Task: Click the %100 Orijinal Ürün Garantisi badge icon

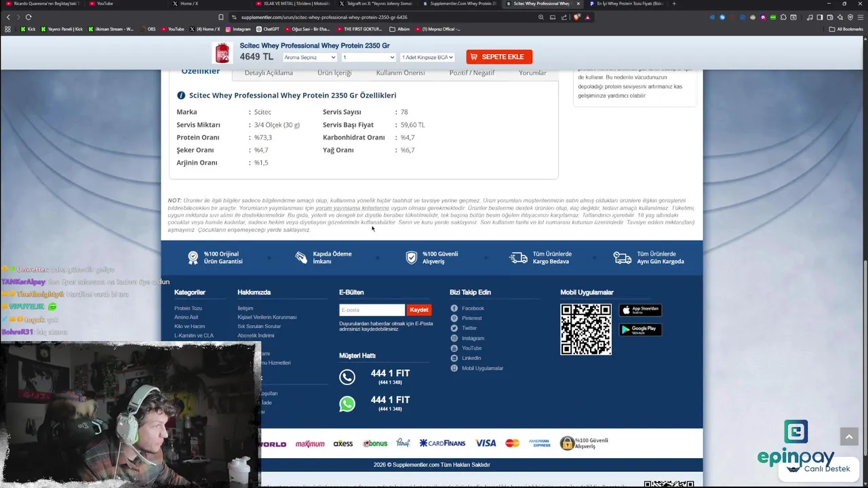Action: coord(193,258)
